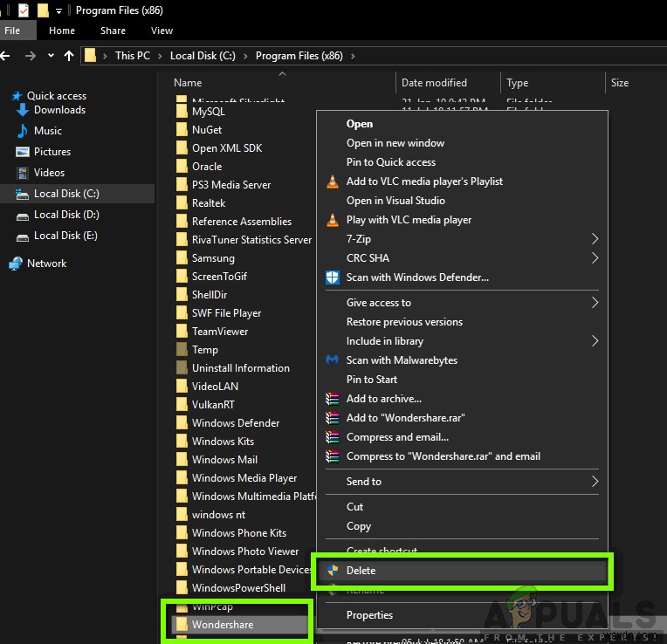Expand the CRC SHA submenu arrow

pyautogui.click(x=595, y=258)
